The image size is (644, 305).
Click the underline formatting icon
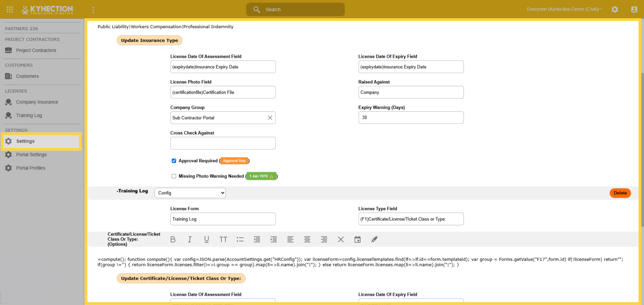(206, 239)
